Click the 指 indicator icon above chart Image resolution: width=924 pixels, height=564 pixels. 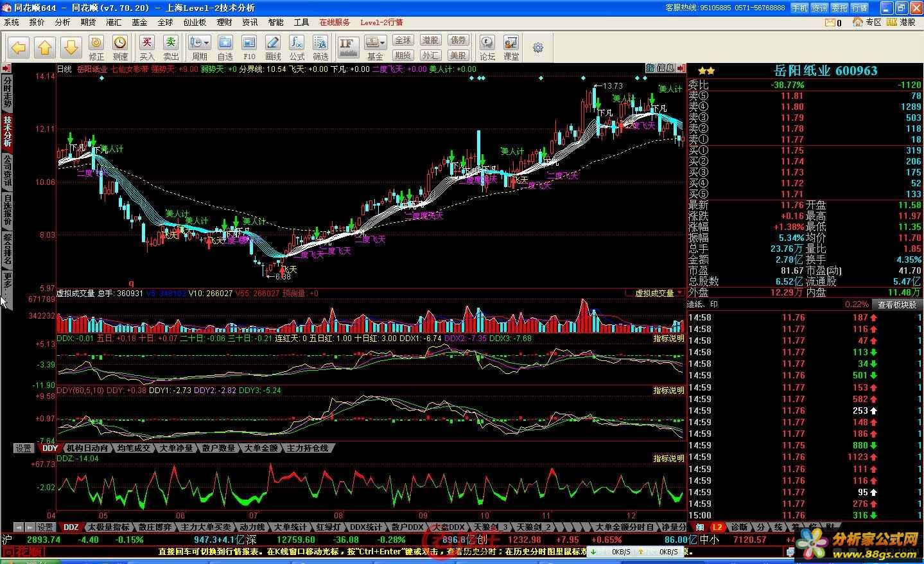650,68
